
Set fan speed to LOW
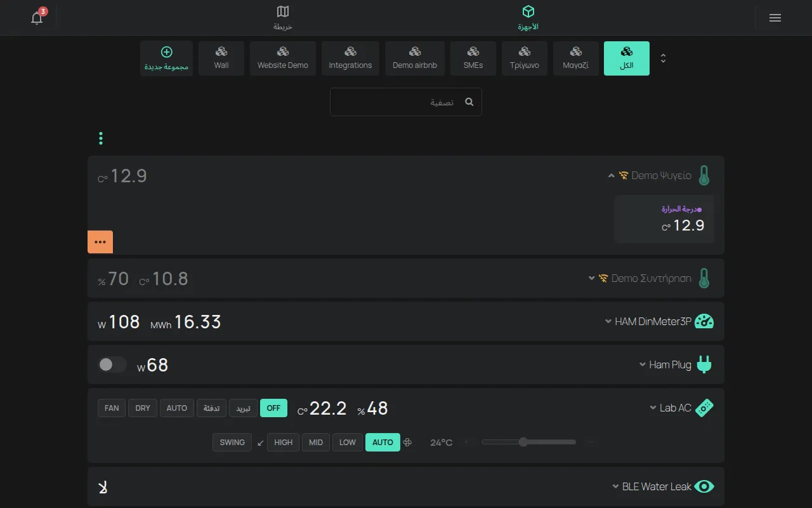coord(348,443)
